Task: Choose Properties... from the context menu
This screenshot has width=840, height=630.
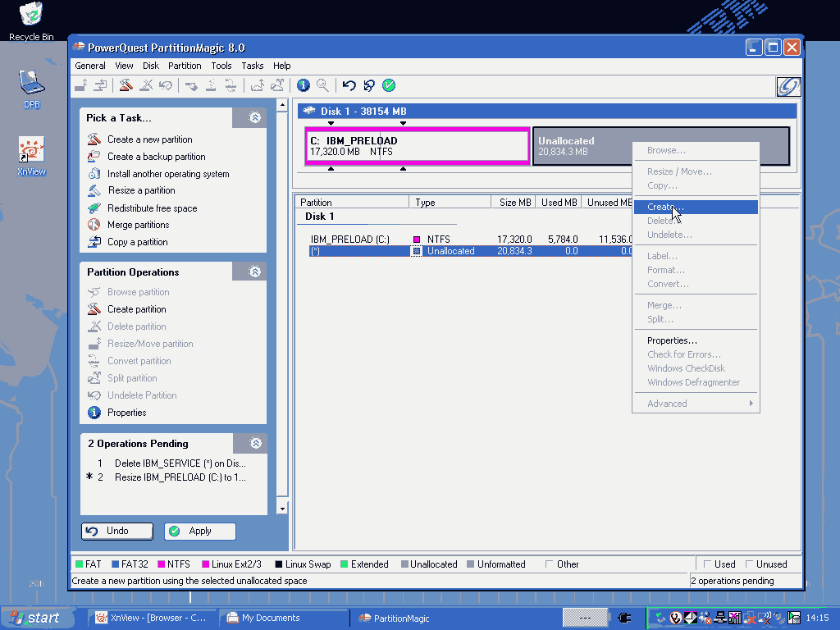Action: (x=672, y=340)
